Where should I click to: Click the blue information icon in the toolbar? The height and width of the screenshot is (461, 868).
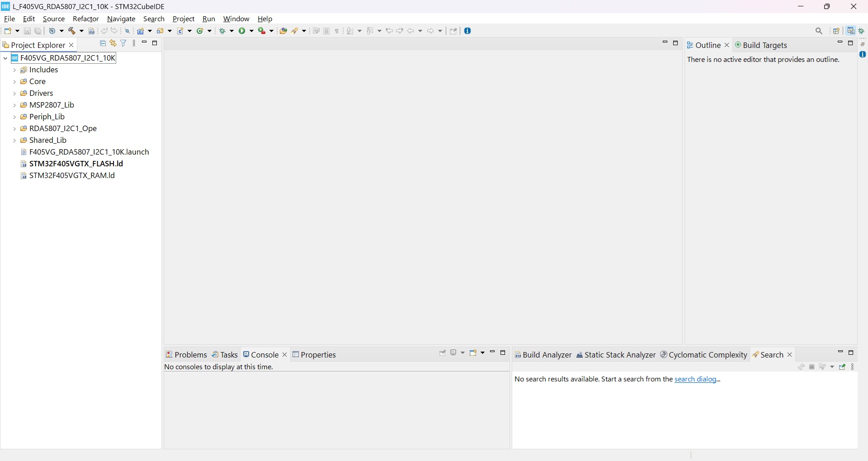click(468, 31)
